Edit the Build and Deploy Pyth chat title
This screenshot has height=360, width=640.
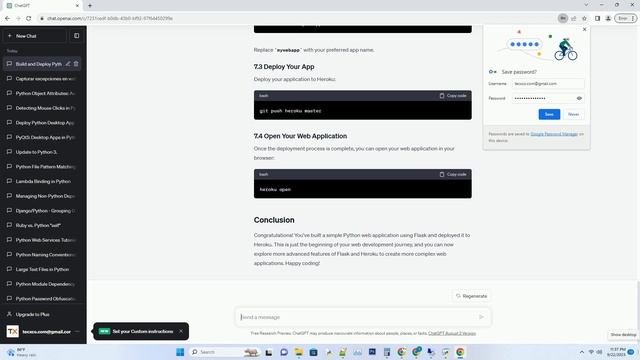(x=68, y=64)
